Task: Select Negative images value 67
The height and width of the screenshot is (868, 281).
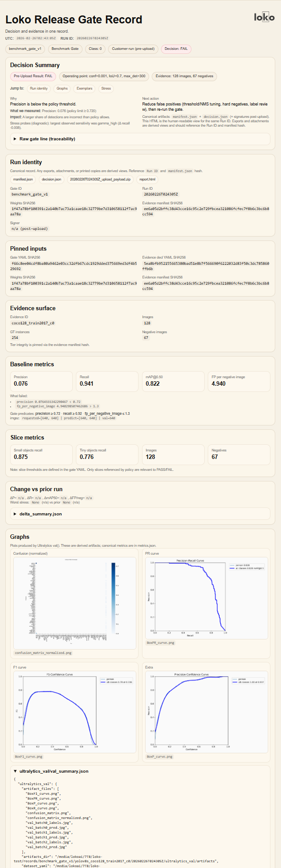Action: click(146, 337)
